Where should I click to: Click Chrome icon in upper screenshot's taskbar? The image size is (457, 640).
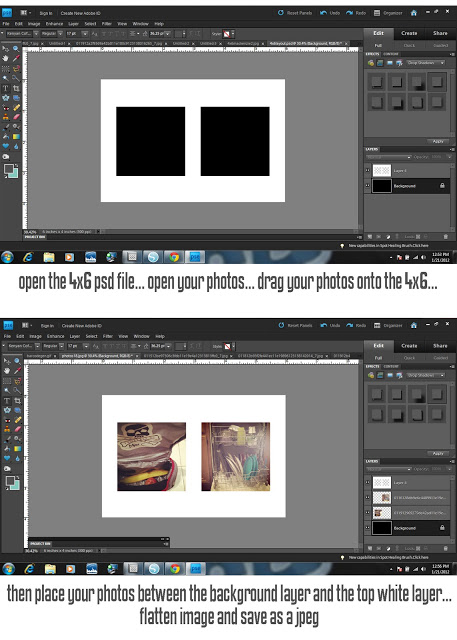coord(174,257)
